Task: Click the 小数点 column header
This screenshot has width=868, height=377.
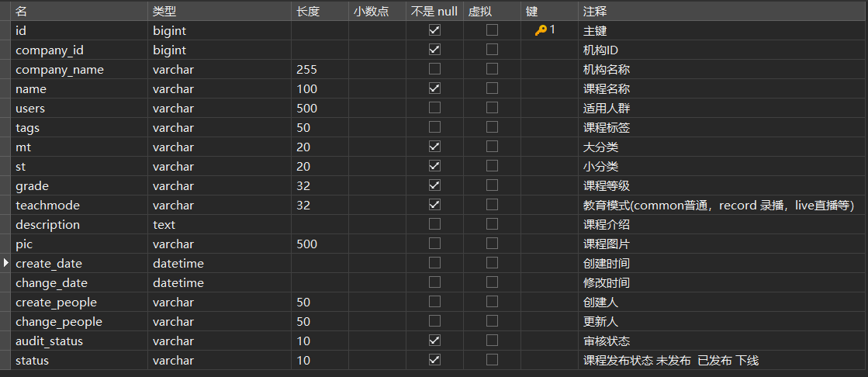Action: point(378,11)
